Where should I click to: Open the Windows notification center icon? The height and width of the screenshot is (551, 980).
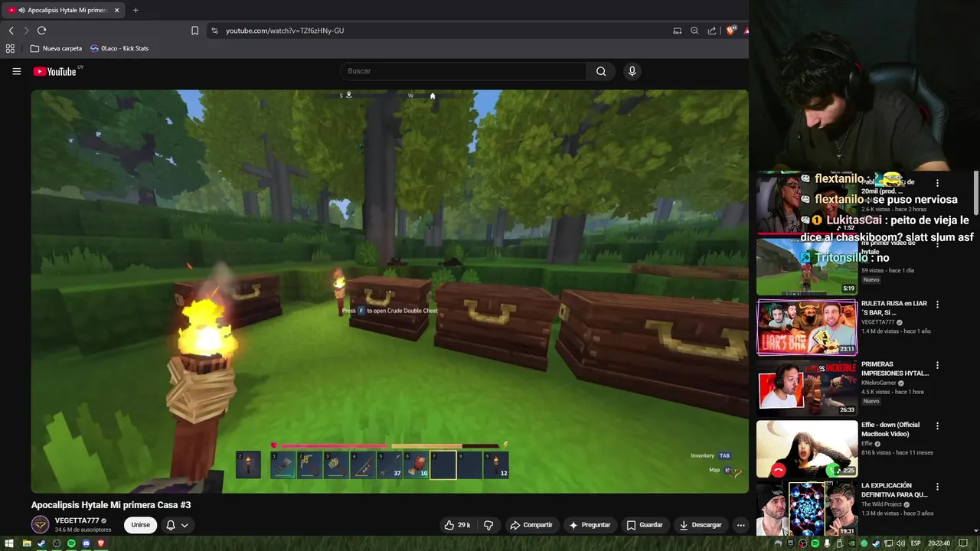point(963,543)
